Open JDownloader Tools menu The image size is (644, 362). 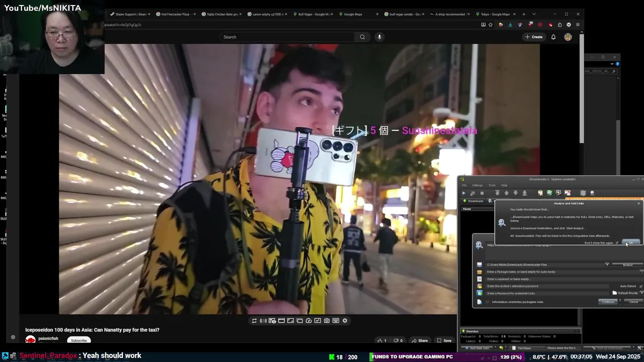coord(492,185)
